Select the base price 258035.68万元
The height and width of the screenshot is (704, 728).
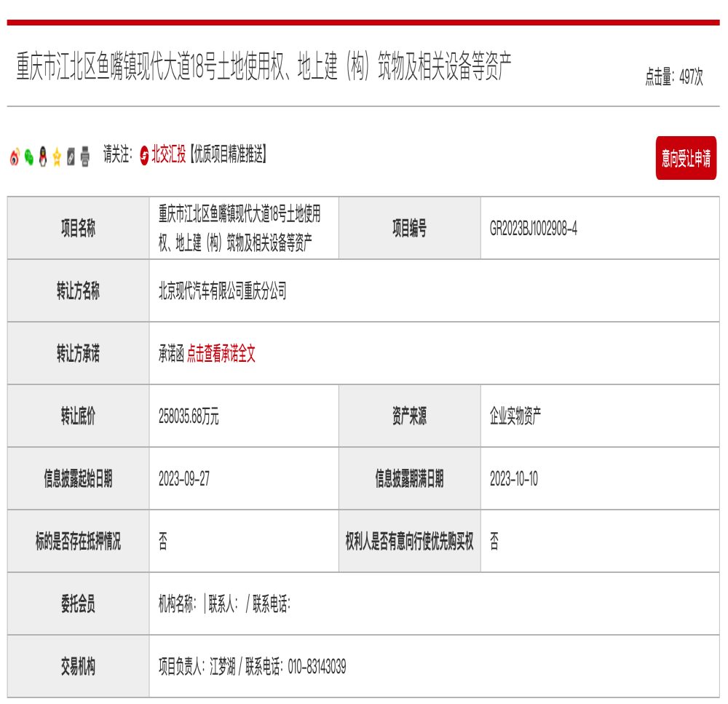[189, 416]
